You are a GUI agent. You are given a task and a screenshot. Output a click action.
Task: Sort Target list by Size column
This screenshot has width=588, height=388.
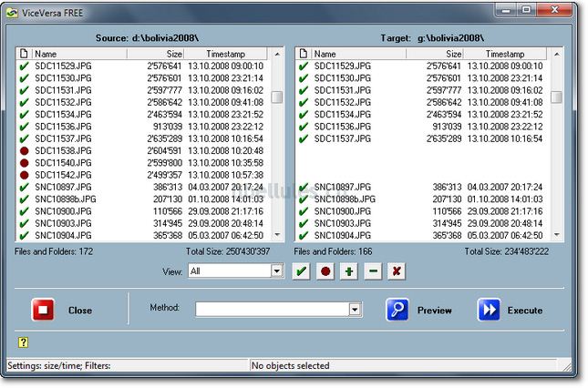[435, 54]
